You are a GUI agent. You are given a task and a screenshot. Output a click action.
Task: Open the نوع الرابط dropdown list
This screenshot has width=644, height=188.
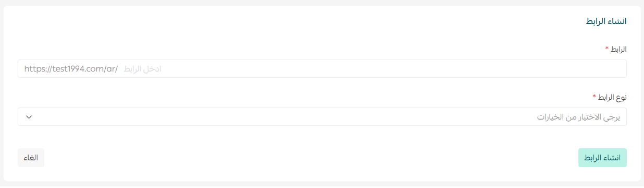tap(322, 117)
